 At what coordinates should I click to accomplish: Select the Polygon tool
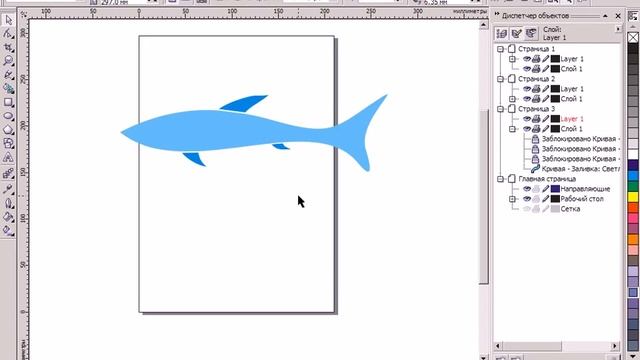coord(8,130)
